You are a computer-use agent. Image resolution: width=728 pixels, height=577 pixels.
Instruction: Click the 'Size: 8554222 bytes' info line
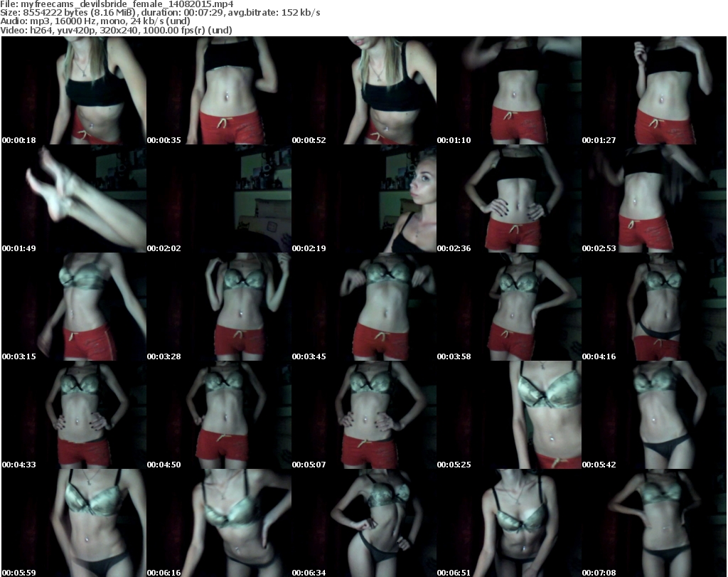[160, 13]
